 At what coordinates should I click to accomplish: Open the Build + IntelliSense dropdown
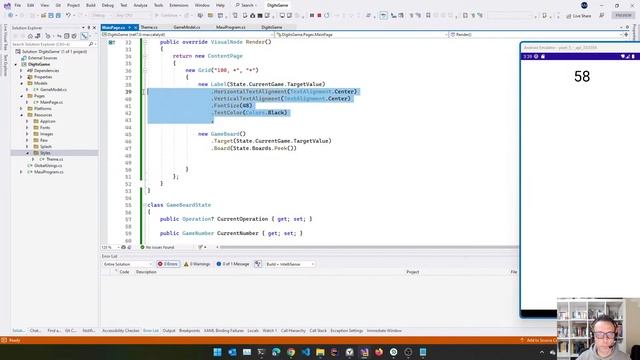point(290,264)
